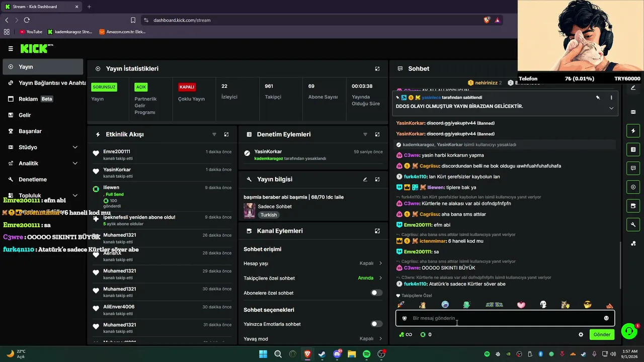Open the Etkinlik Akışı filter icon
644x362 pixels.
pos(214,134)
